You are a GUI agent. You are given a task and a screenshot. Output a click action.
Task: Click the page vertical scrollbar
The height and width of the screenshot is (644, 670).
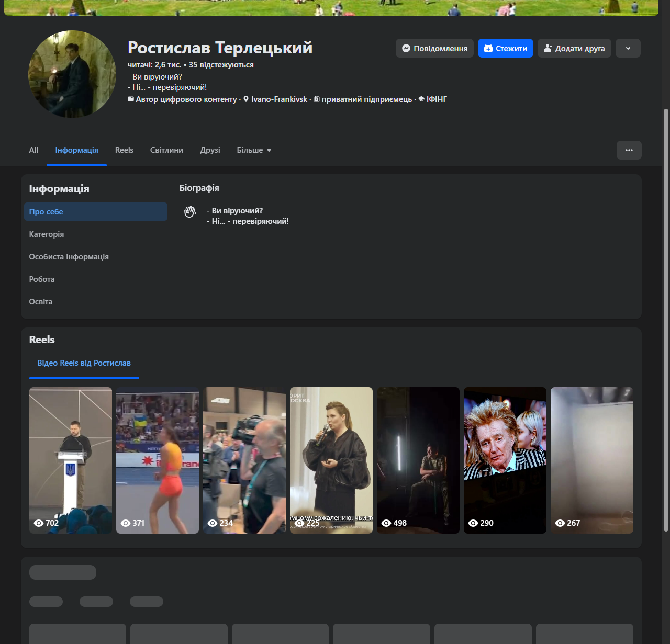click(666, 320)
